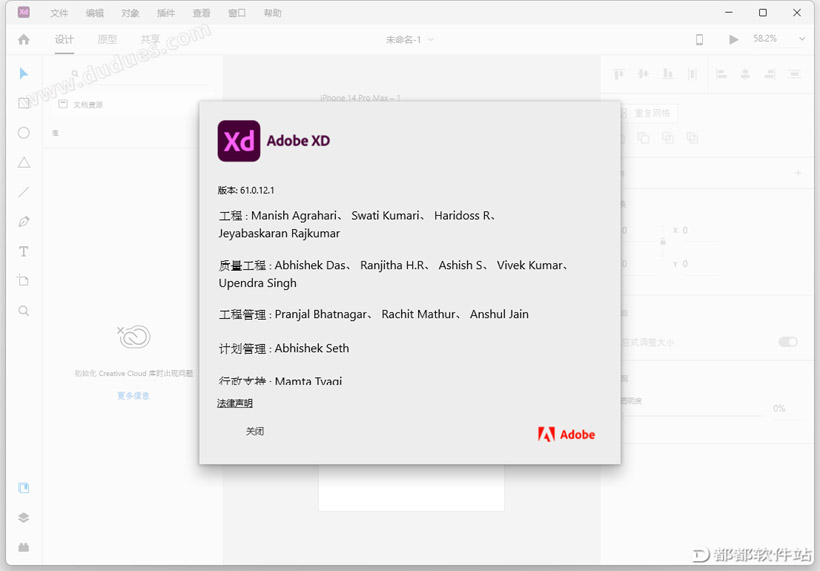Click the plus icon in right panel

tap(798, 173)
